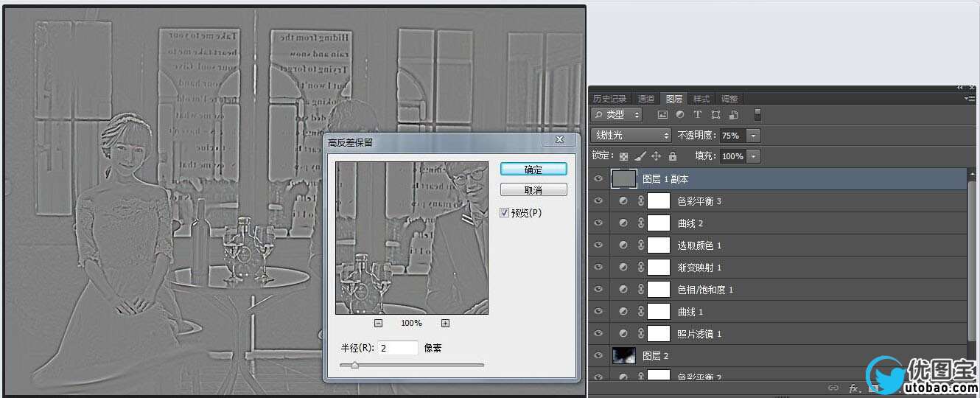The width and height of the screenshot is (980, 398).
Task: Select the 色相/饱和度 1 layer name
Action: tap(705, 290)
